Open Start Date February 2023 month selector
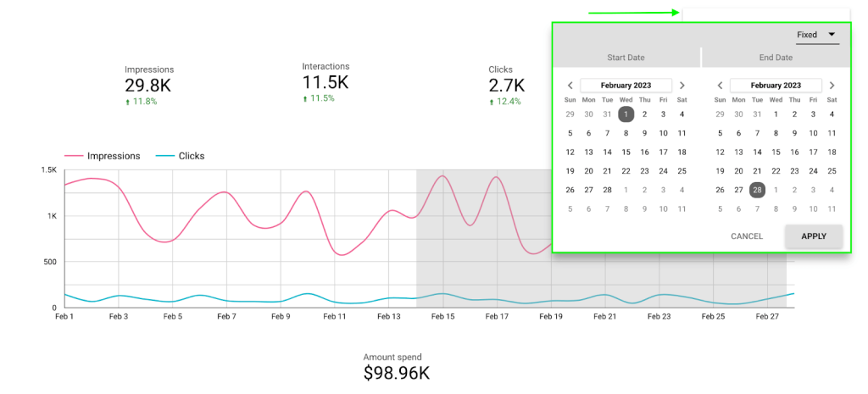The height and width of the screenshot is (394, 868). 626,86
